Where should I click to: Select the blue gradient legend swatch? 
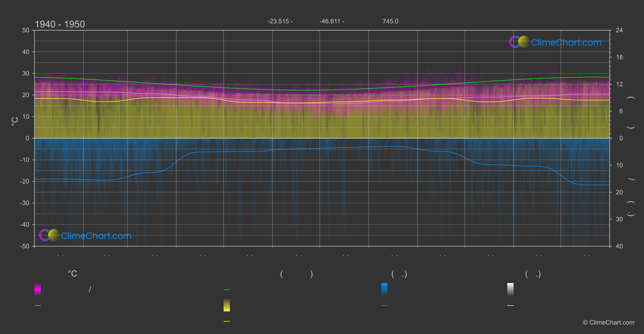pos(384,289)
